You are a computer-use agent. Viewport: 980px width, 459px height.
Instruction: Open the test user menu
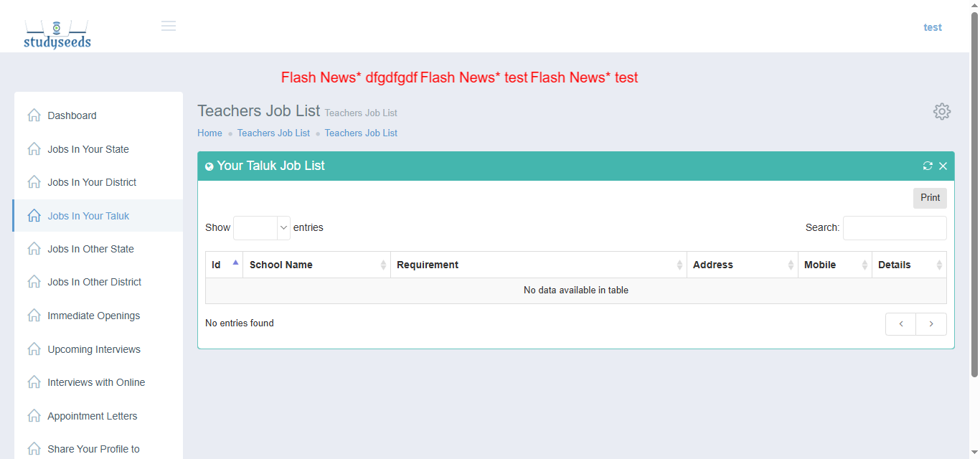[x=932, y=27]
